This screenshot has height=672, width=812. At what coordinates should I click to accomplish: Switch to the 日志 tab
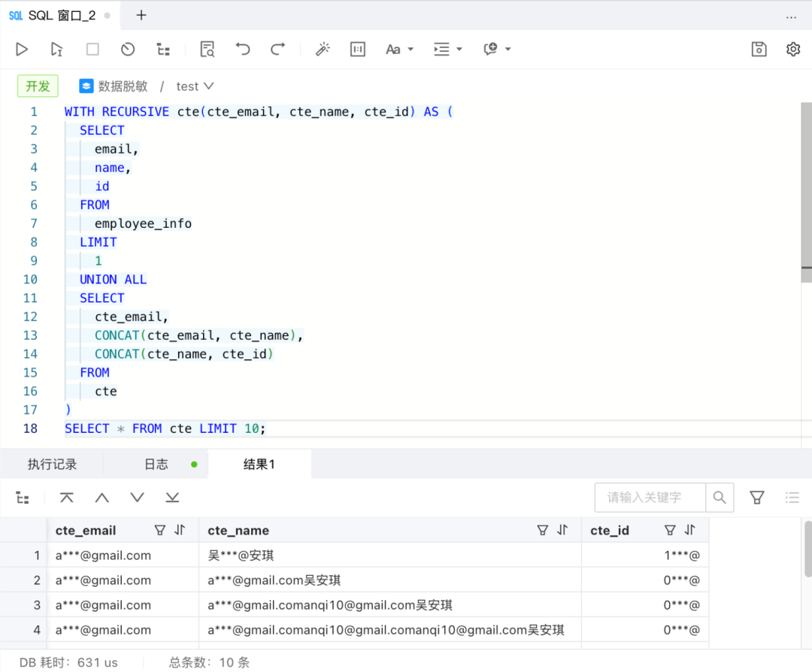click(156, 464)
